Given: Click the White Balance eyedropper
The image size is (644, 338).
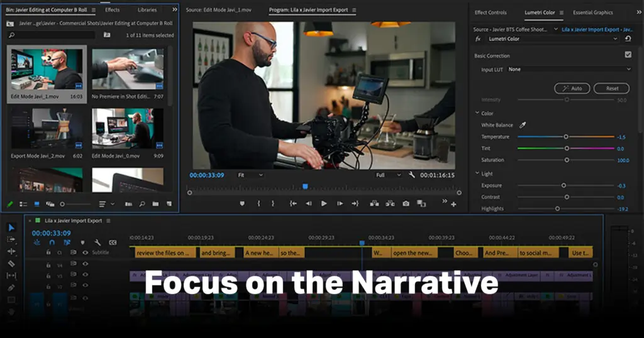Looking at the screenshot, I should (522, 125).
